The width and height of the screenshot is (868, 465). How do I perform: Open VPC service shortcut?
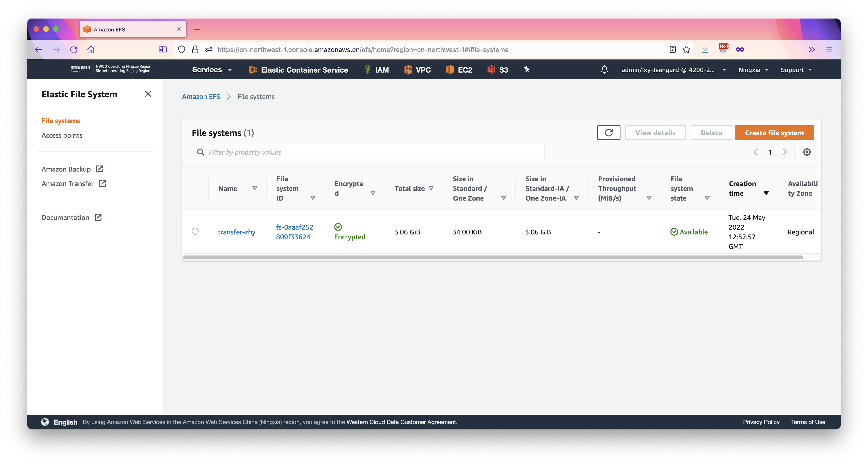pyautogui.click(x=417, y=70)
